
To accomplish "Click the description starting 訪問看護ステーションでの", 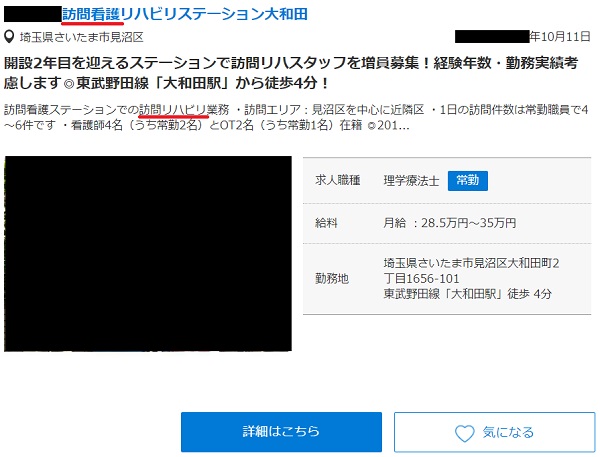I will click(296, 118).
